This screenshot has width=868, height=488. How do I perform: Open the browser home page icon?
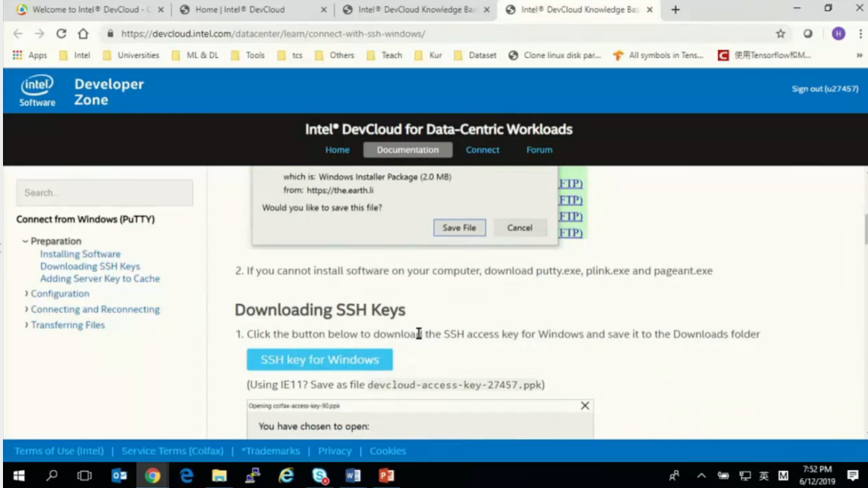[83, 34]
